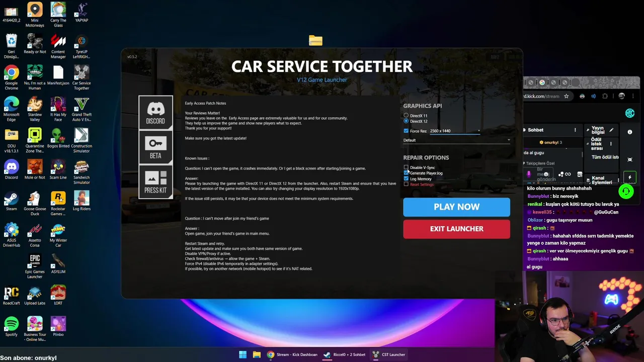This screenshot has width=644, height=362.
Task: Open the Beta key panel
Action: click(x=155, y=147)
